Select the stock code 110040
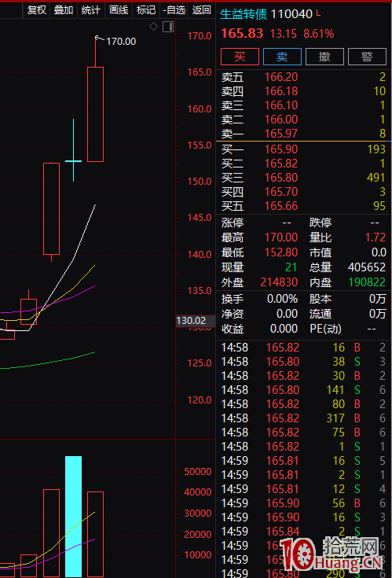The height and width of the screenshot is (578, 392). (x=291, y=14)
